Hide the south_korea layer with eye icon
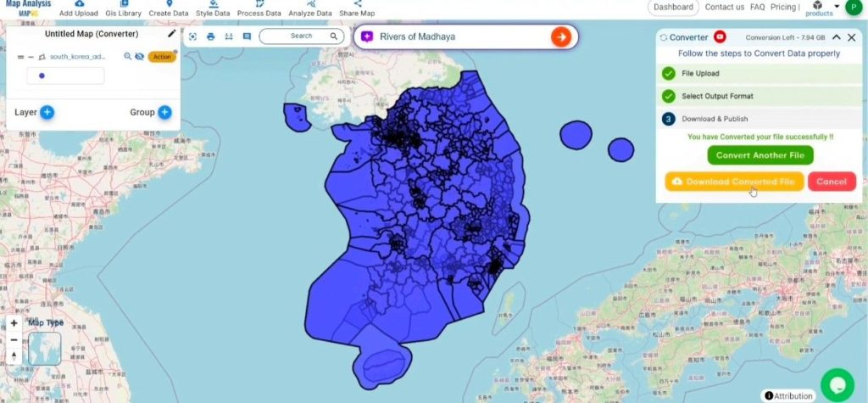868x403 pixels. click(x=140, y=57)
